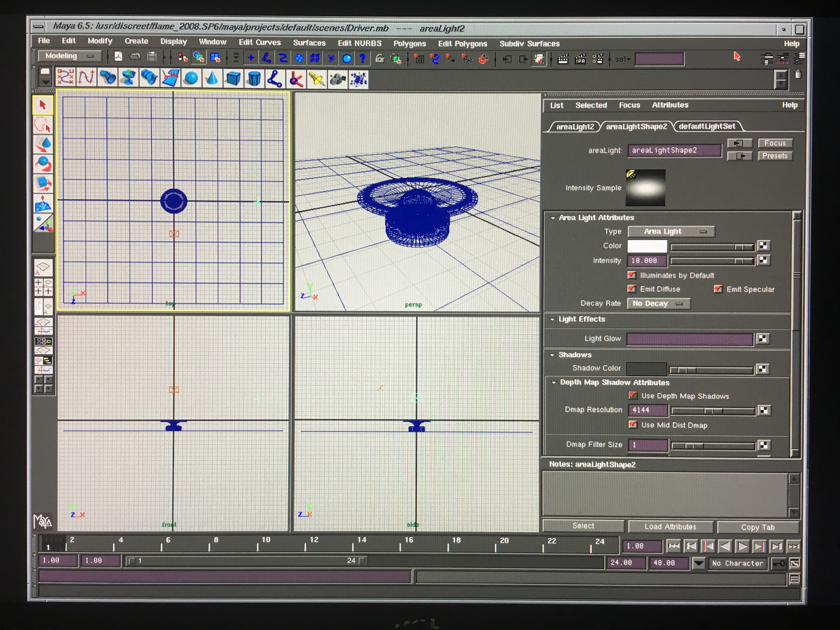Toggle Use Mid Dist Dmap checkbox
The width and height of the screenshot is (840, 630).
point(633,425)
